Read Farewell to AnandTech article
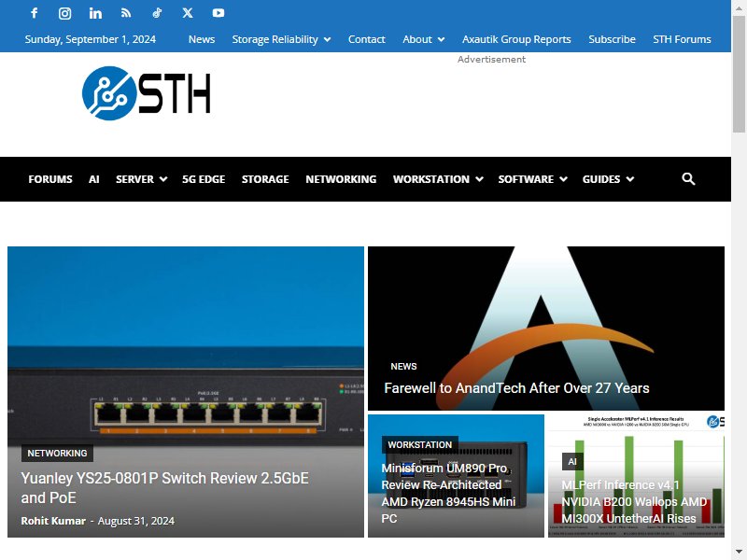Screen dimensions: 747x560 (516, 388)
